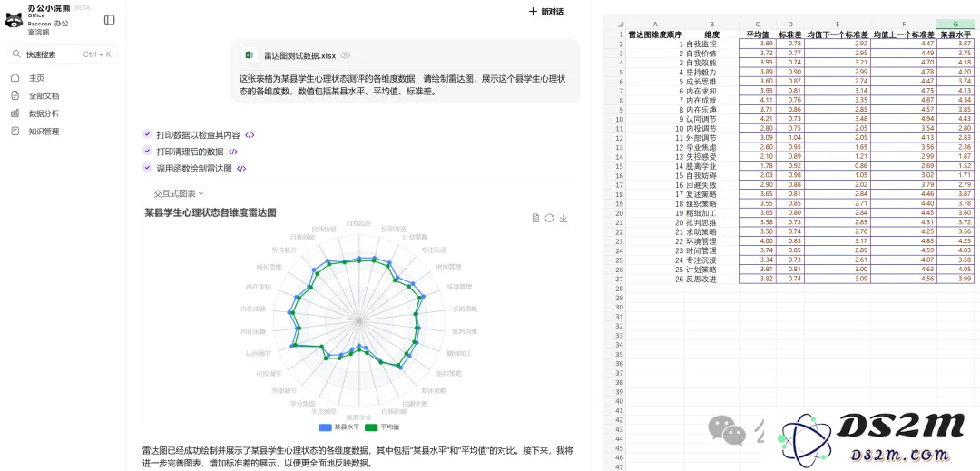Toggle check mark next to 调用函数绘制雷达图
Screen dimensions: 980x471
148,168
